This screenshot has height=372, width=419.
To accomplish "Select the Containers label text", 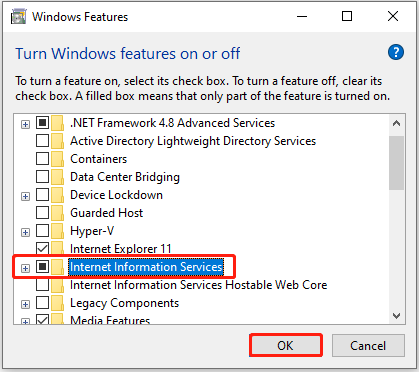I will click(x=99, y=159).
